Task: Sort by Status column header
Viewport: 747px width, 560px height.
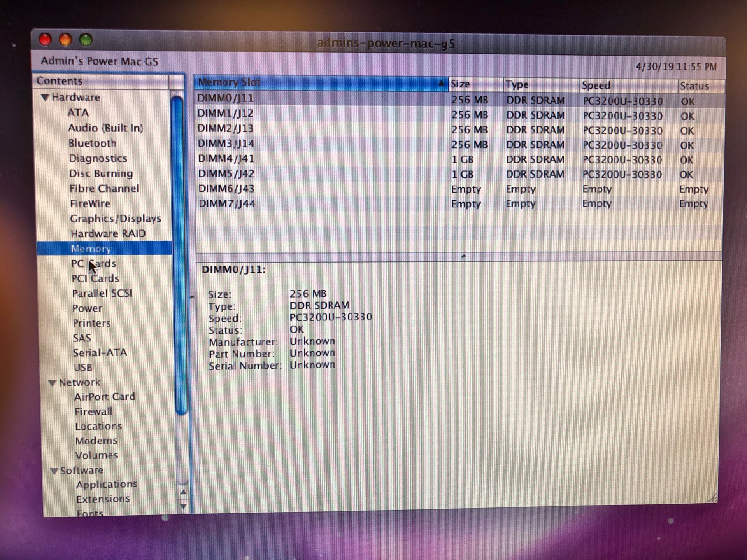Action: tap(701, 86)
